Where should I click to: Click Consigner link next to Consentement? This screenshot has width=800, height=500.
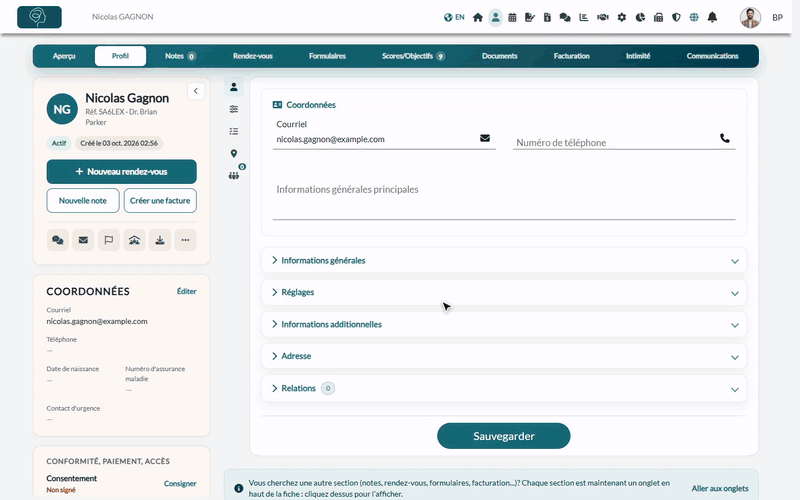(x=180, y=483)
